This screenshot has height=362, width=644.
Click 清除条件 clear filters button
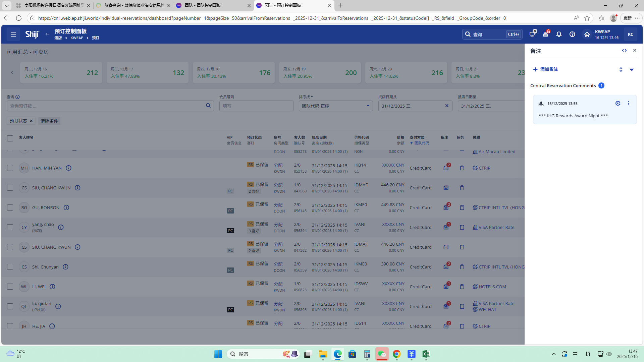pyautogui.click(x=49, y=121)
